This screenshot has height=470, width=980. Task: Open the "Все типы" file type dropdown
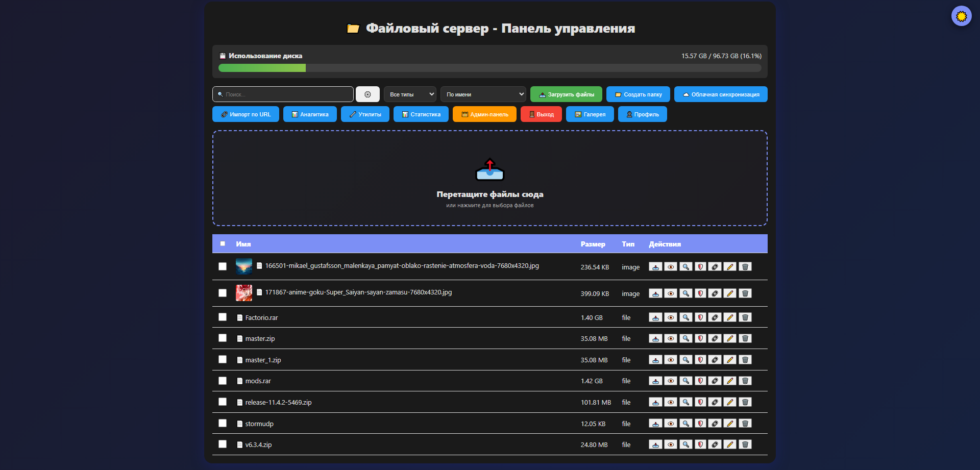410,94
